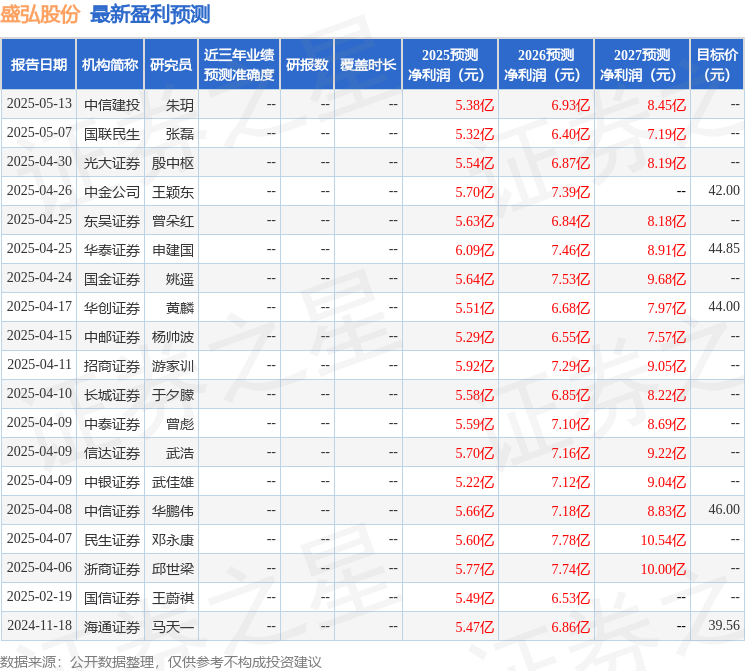This screenshot has height=671, width=745.
Task: Click analyst name 马天一
Action: tap(172, 627)
